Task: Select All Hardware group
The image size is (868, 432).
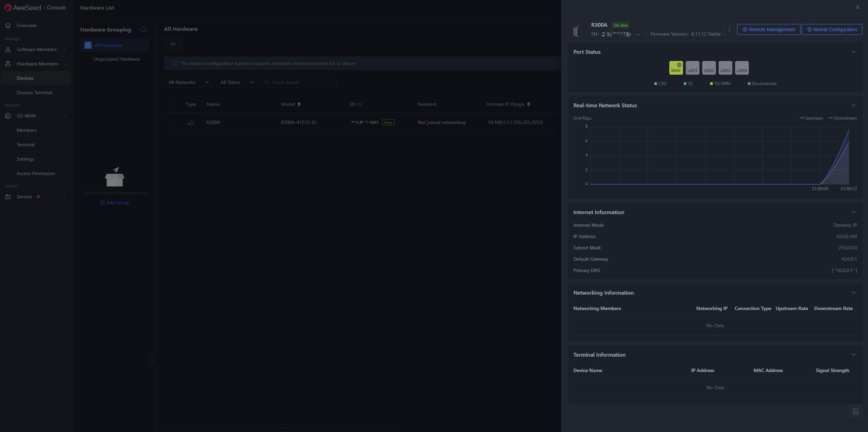Action: click(115, 45)
